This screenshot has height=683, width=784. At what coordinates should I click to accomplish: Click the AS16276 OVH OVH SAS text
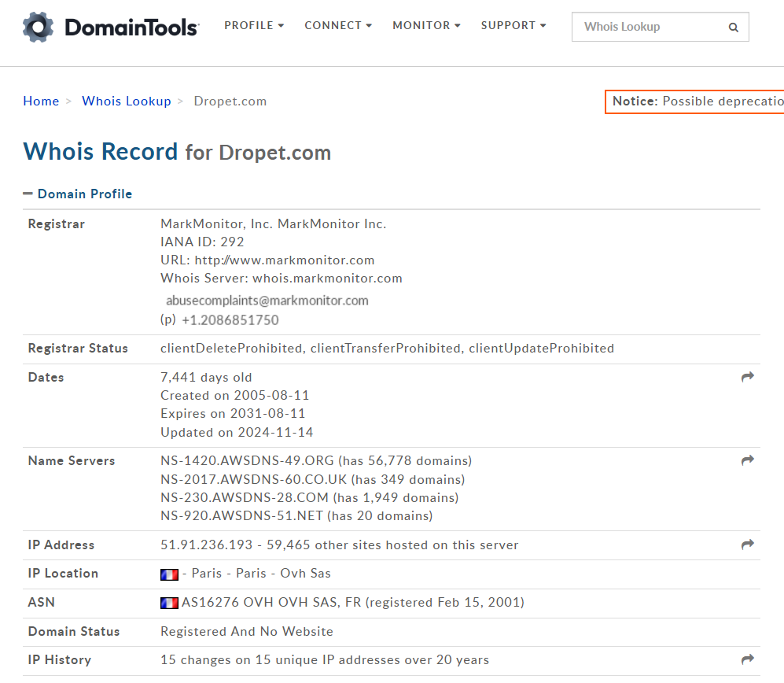tap(260, 602)
